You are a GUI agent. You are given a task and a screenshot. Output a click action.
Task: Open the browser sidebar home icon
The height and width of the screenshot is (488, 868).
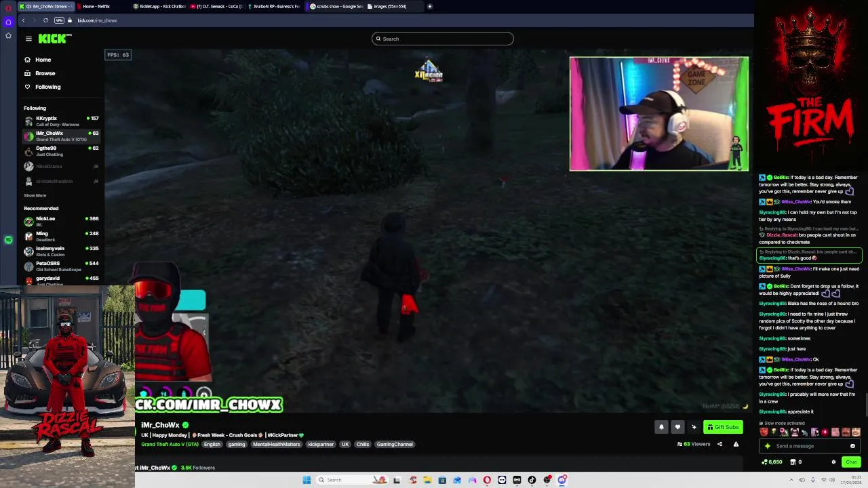click(8, 22)
